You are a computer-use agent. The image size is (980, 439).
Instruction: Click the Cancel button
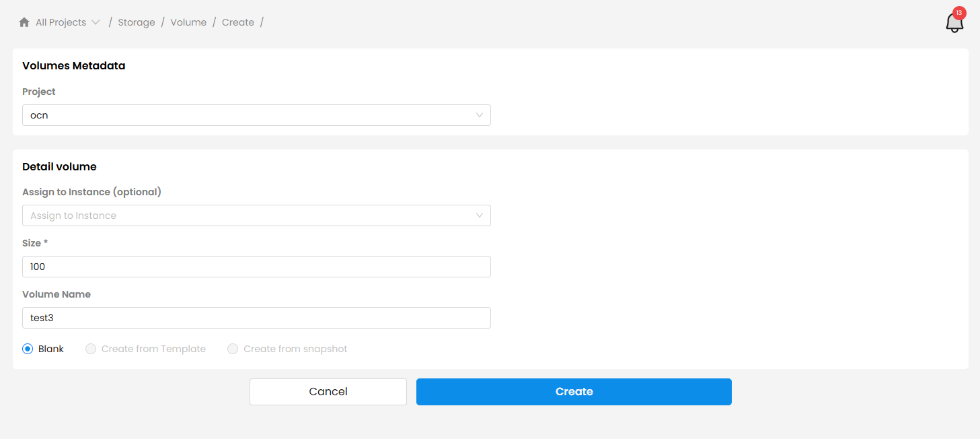pos(328,392)
